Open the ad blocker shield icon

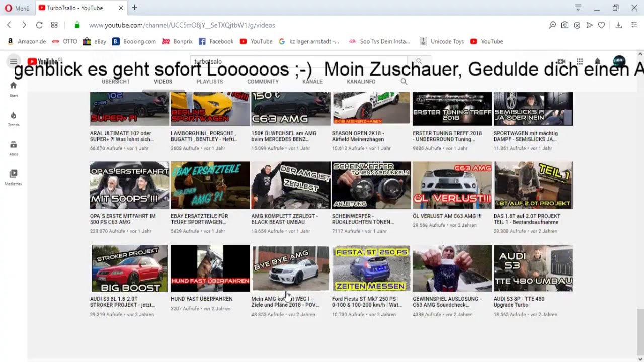577,25
